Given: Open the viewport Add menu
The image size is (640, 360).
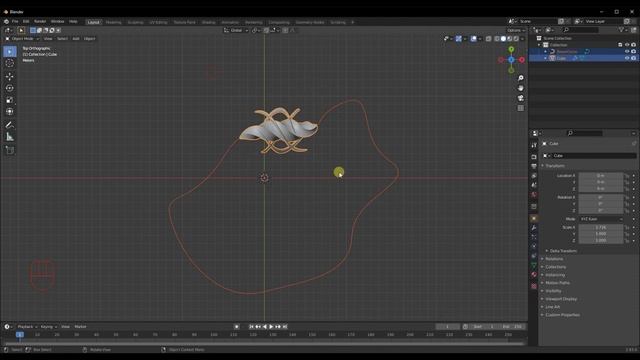Looking at the screenshot, I should tap(76, 39).
